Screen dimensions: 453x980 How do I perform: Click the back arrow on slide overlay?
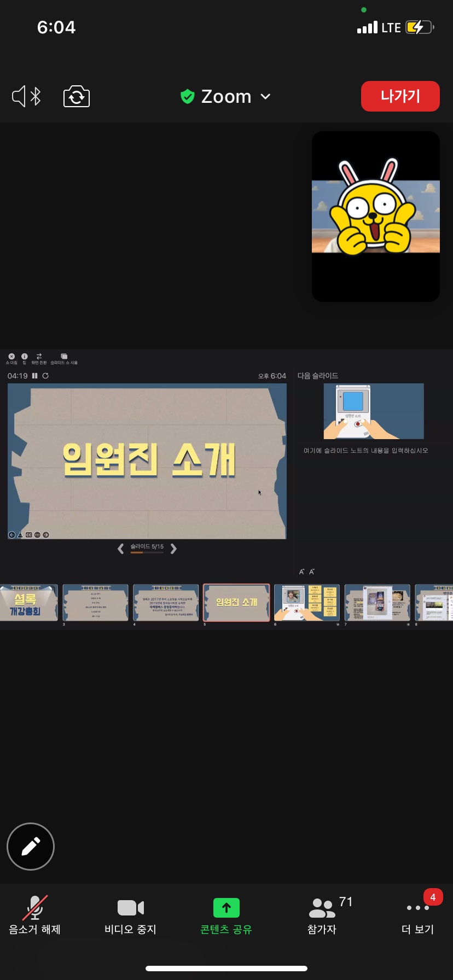11,535
